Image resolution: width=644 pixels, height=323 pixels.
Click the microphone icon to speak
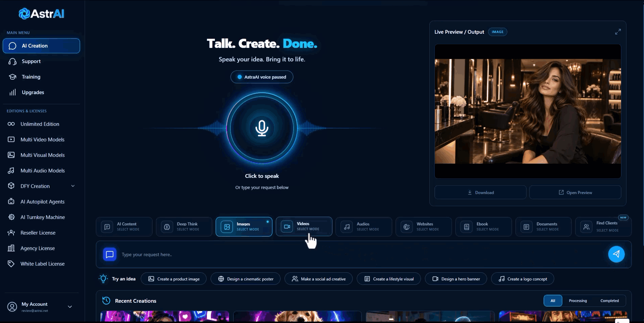tap(262, 128)
